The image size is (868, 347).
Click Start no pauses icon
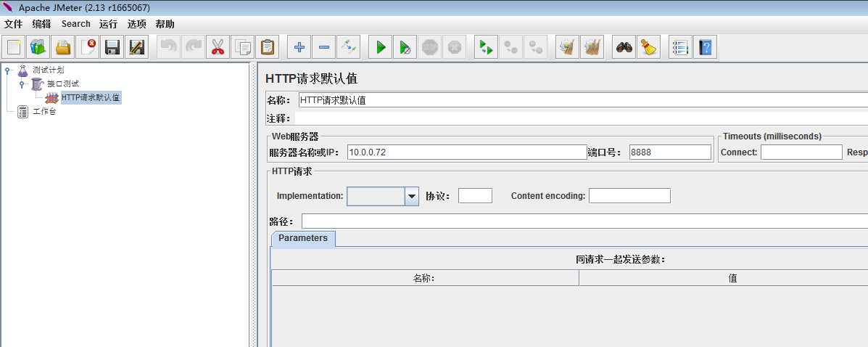[x=405, y=47]
